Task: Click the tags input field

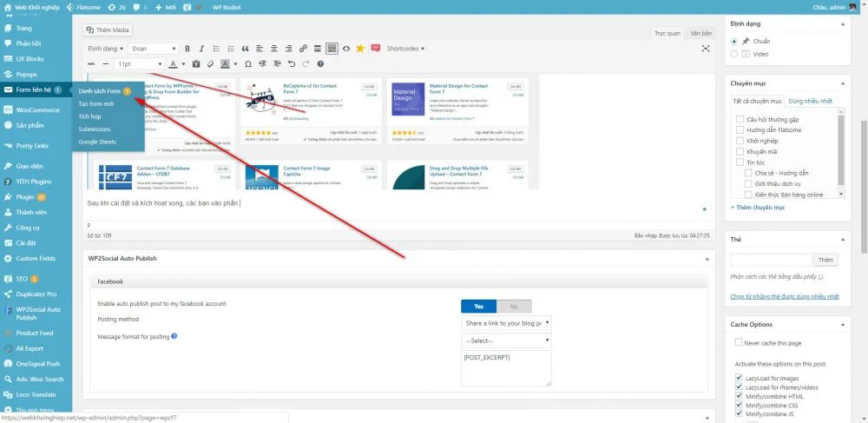Action: pos(771,260)
